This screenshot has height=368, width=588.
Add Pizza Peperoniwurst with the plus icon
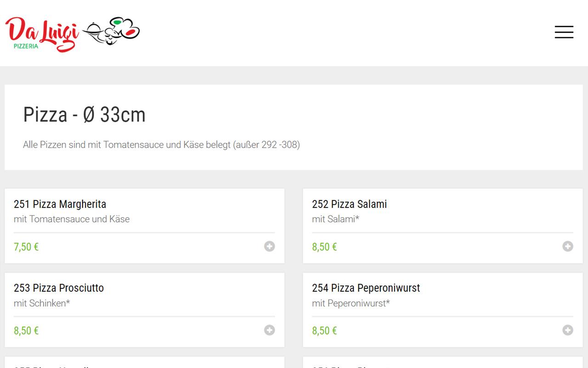pos(568,330)
